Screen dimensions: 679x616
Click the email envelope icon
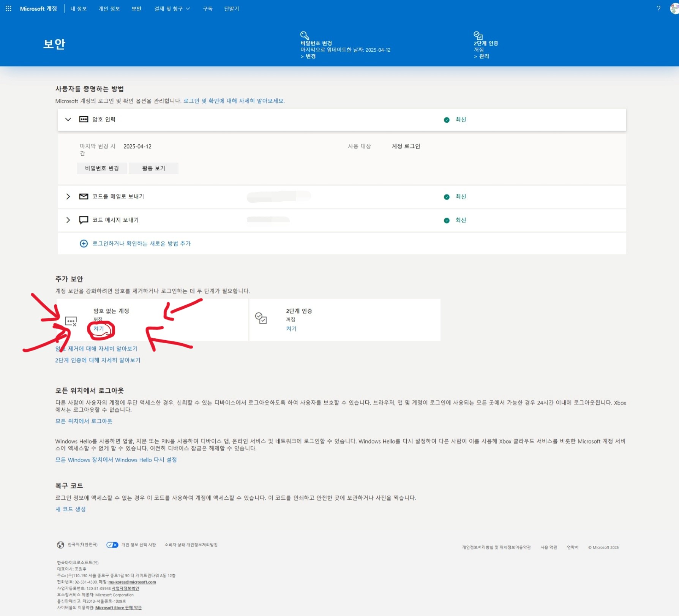pyautogui.click(x=84, y=196)
